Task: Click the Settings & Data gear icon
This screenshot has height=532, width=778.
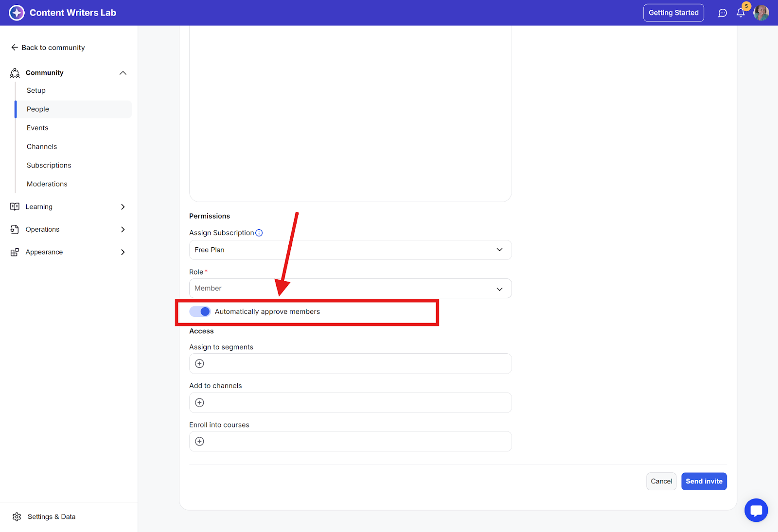Action: click(x=17, y=516)
